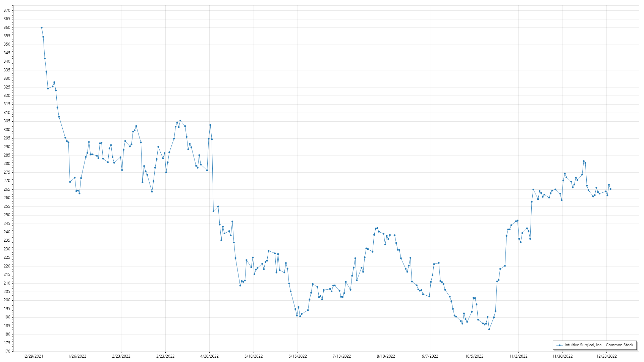Click the 10/5/2022 x-axis date label

(474, 356)
